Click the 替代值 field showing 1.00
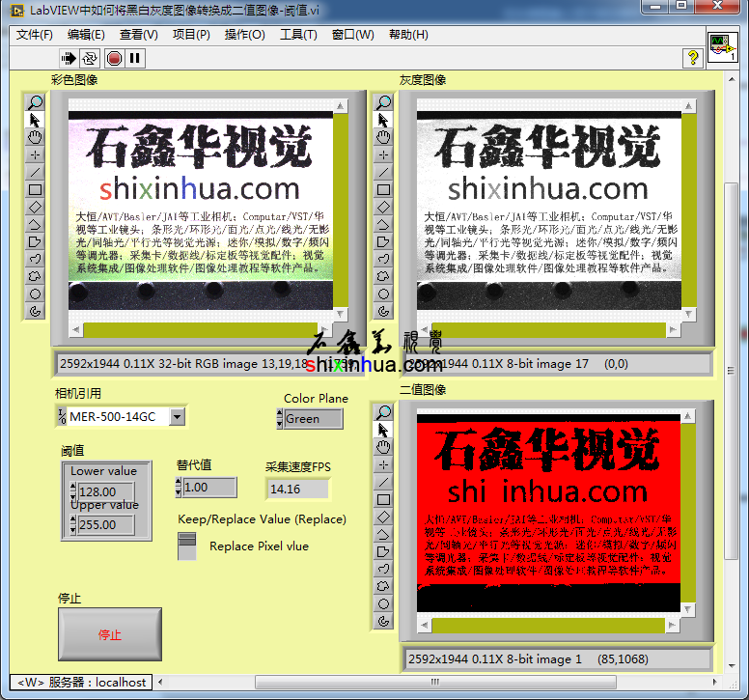Screen dimensions: 749x700 click(208, 488)
